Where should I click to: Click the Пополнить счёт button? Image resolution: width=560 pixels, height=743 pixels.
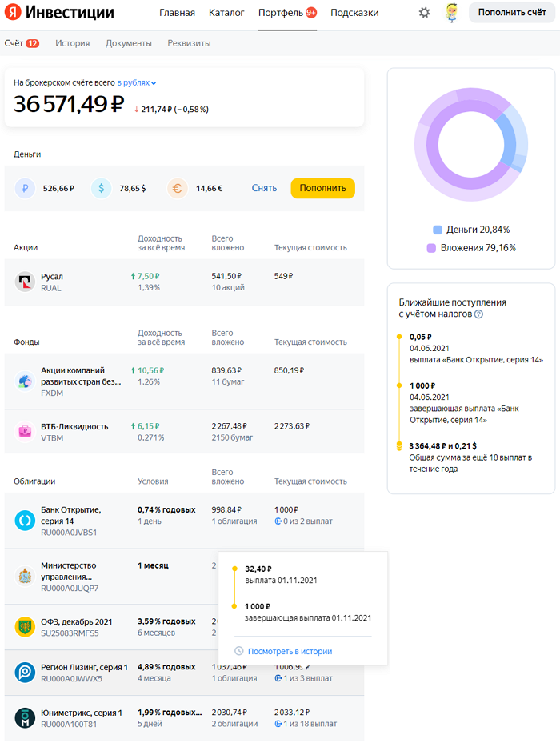pos(512,12)
